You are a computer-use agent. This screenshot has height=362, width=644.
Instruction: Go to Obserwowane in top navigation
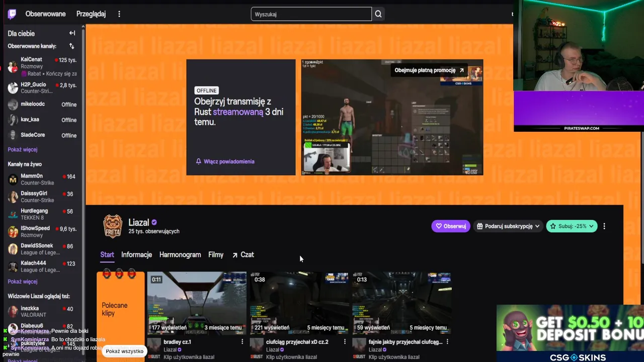[x=46, y=14]
